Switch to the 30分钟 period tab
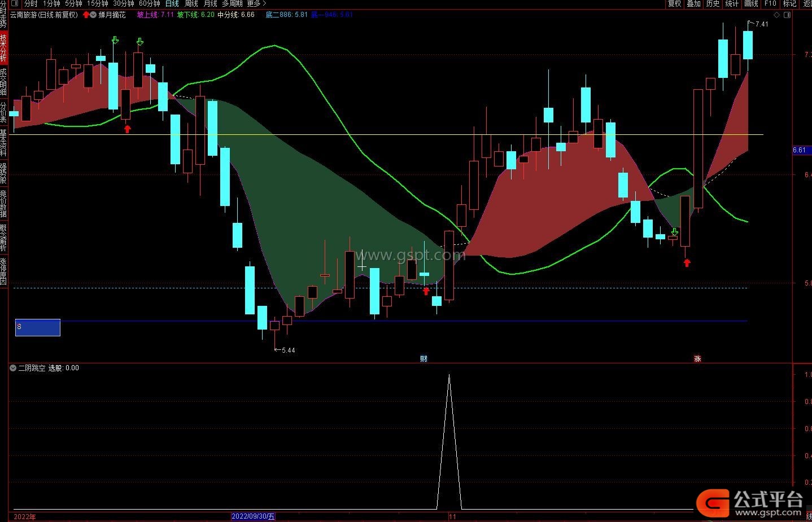Viewport: 812px width, 522px height. click(x=123, y=3)
